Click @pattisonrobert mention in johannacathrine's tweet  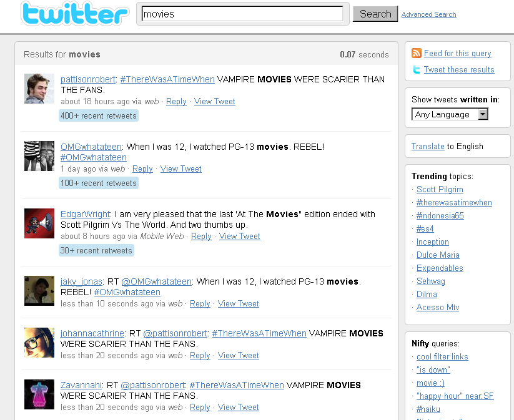click(175, 333)
